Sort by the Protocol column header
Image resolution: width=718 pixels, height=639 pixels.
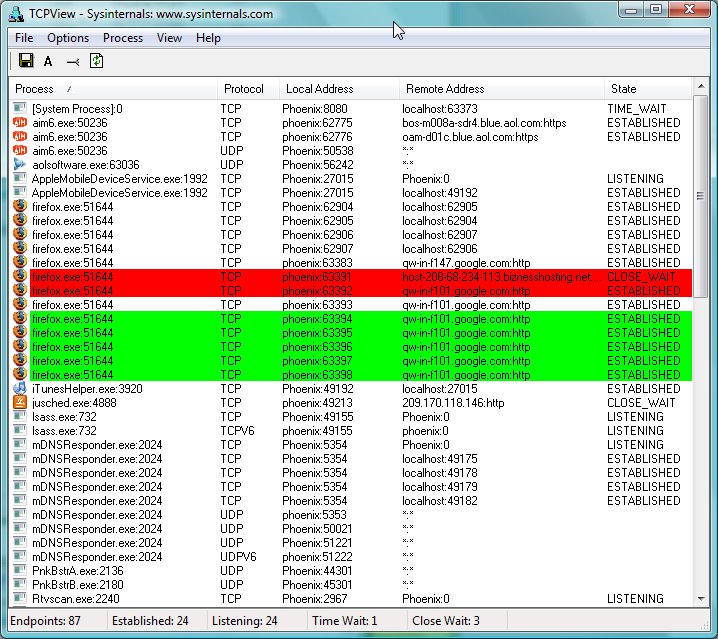(x=248, y=89)
